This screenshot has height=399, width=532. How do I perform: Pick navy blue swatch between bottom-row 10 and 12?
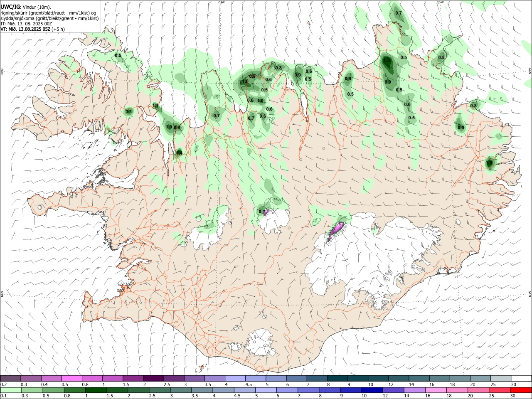[372, 390]
